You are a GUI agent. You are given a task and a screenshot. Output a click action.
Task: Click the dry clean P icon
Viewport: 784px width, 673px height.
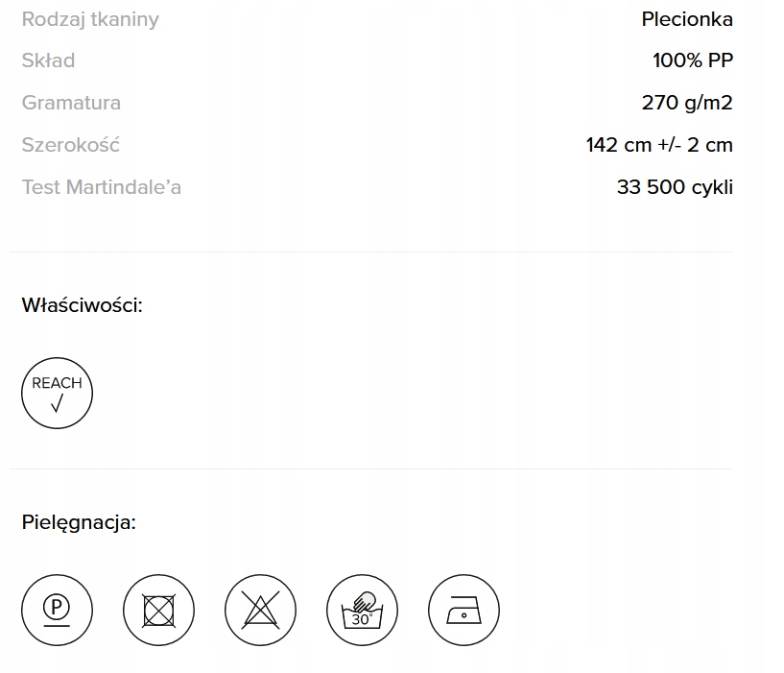click(x=57, y=610)
